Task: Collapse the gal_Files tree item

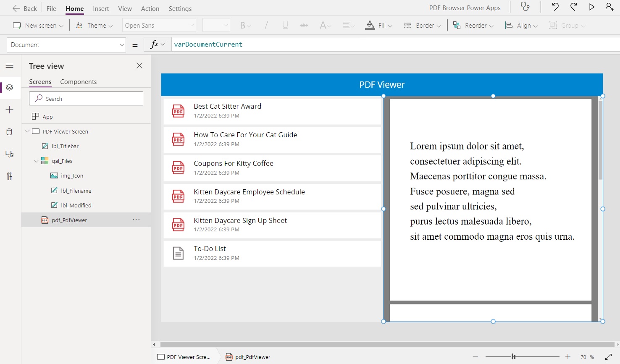Action: [36, 161]
